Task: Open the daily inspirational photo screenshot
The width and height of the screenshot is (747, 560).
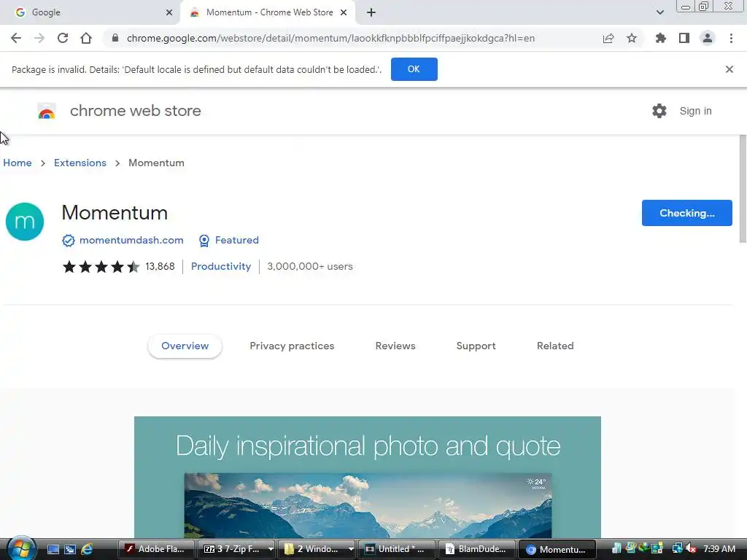Action: tap(368, 477)
